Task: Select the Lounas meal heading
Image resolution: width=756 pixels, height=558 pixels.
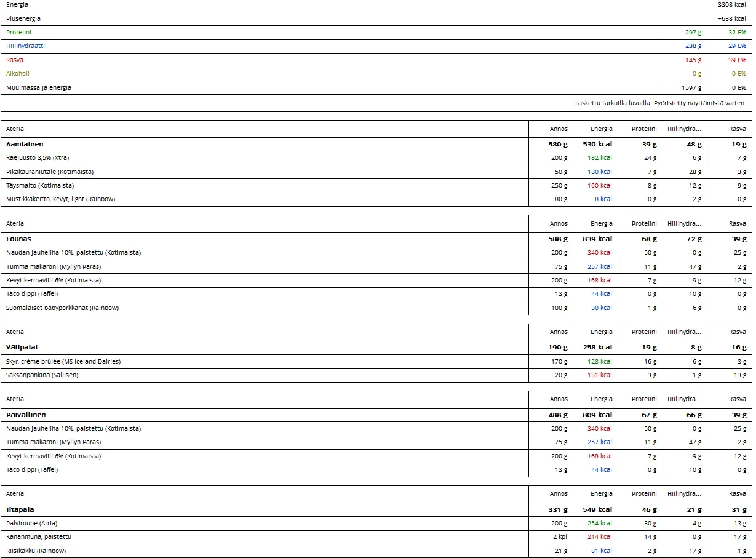Action: 18,239
